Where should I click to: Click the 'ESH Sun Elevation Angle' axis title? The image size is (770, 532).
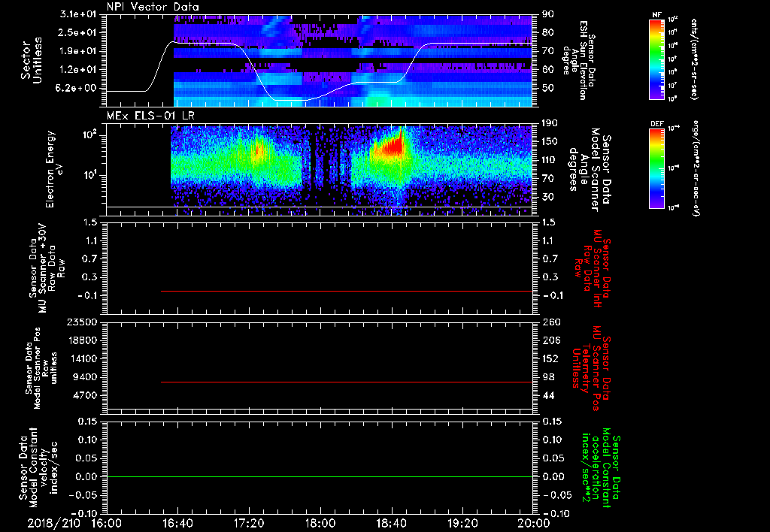578,60
